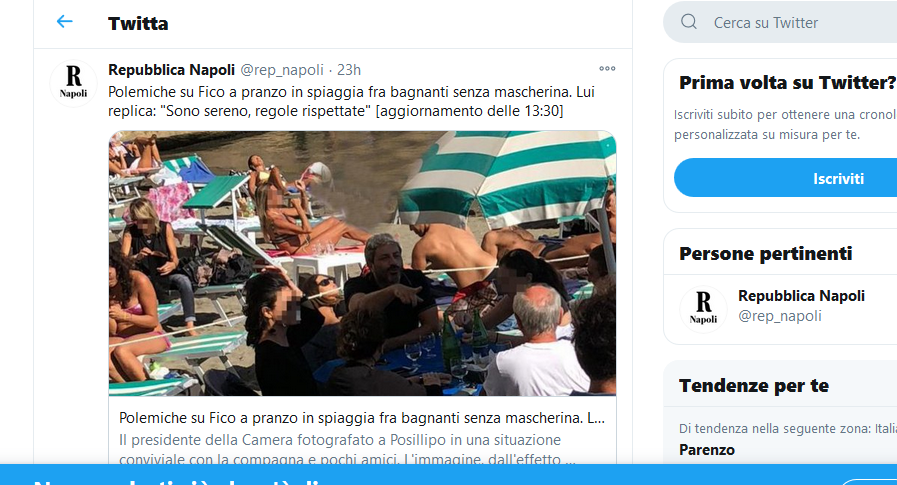Click the article card headline Polemiche su Fico
The height and width of the screenshot is (485, 897).
(x=362, y=418)
